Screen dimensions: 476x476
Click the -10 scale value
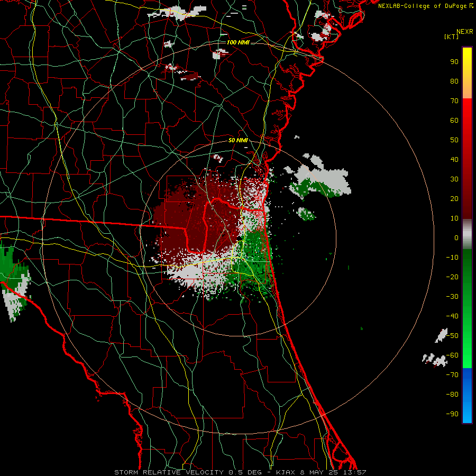[x=452, y=258]
